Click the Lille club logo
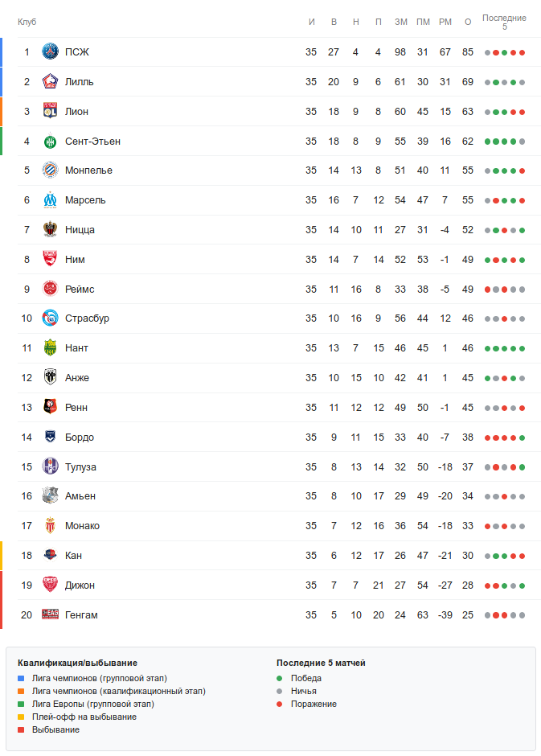The image size is (541, 756). click(51, 82)
